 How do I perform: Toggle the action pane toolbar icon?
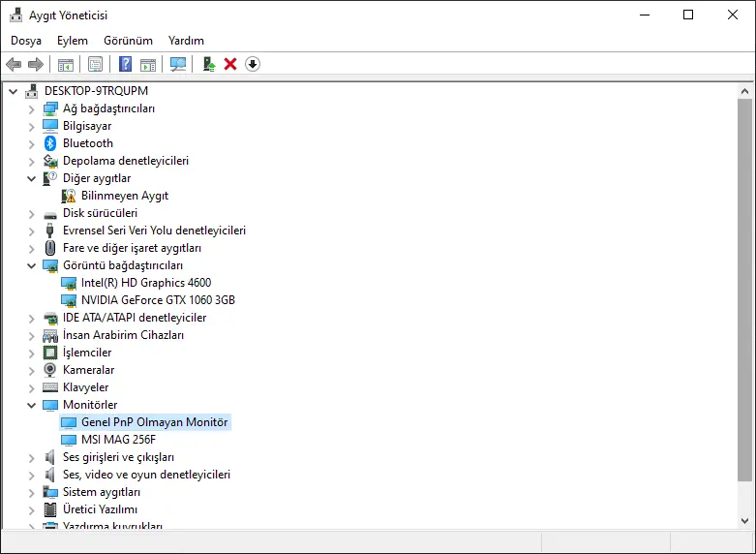tap(148, 64)
